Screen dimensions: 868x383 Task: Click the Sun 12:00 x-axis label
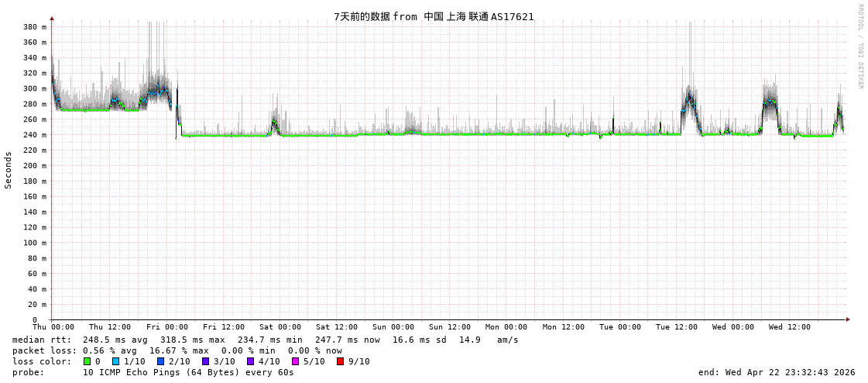[x=450, y=327]
